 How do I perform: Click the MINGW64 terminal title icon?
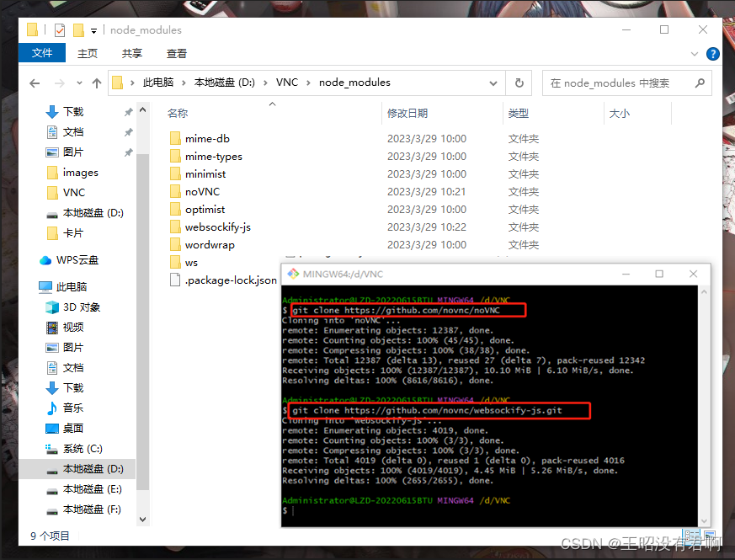294,274
